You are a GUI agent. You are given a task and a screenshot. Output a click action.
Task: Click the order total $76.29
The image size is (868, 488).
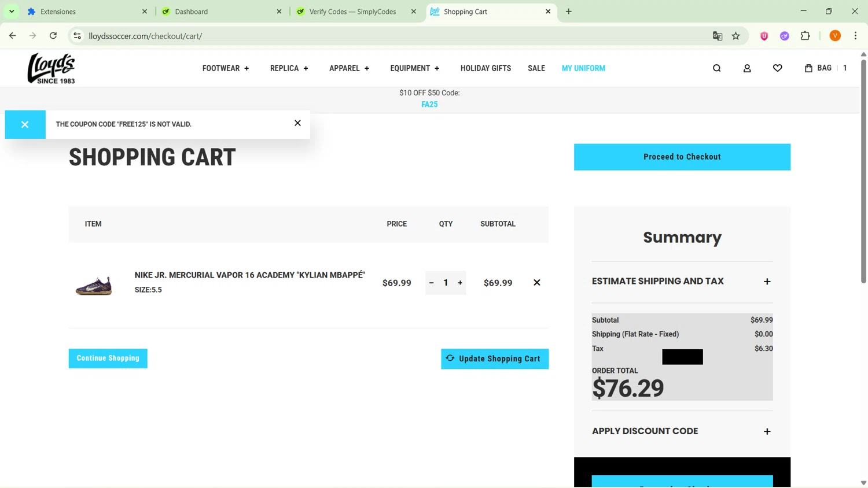(628, 389)
